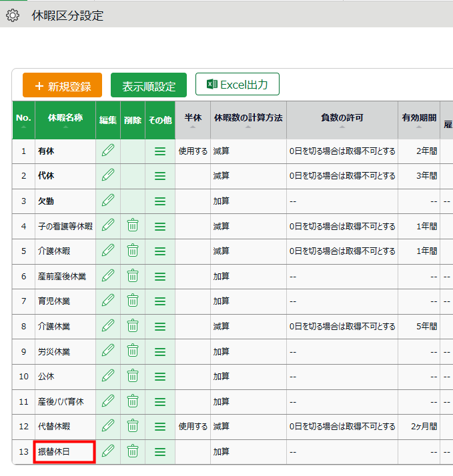453x476 pixels.
Task: Click その他 icon for 労災休業
Action: [160, 352]
